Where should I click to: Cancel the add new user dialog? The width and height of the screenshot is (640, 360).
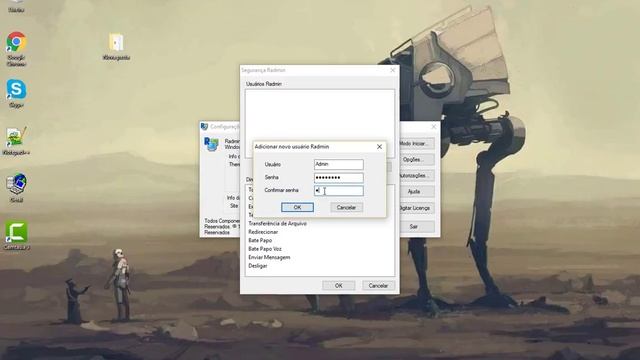point(346,207)
